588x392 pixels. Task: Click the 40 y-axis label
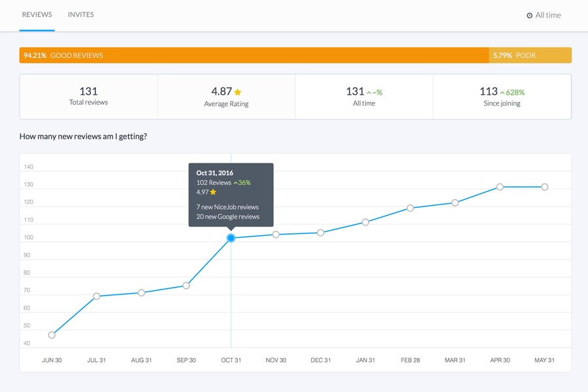click(x=27, y=343)
